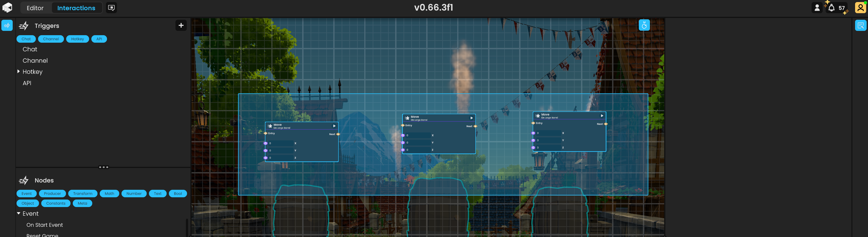Toggle the Transform node filter chip
Screen dimensions: 868x237
tap(83, 193)
